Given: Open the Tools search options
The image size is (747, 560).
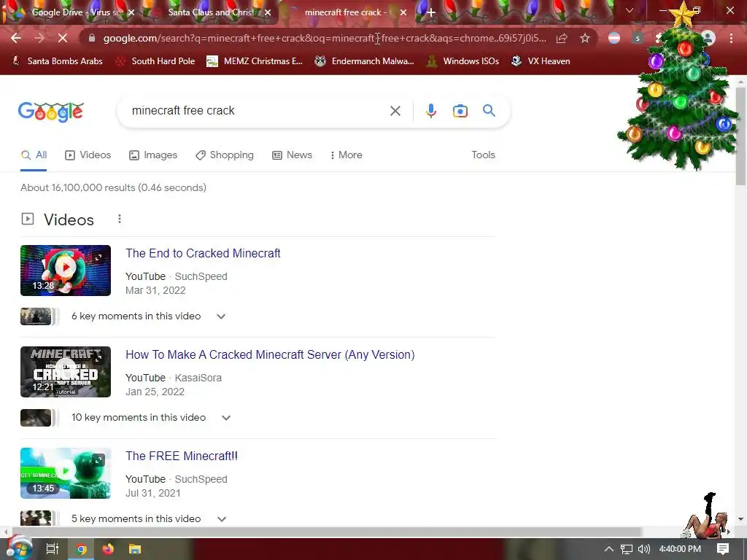Looking at the screenshot, I should tap(483, 155).
